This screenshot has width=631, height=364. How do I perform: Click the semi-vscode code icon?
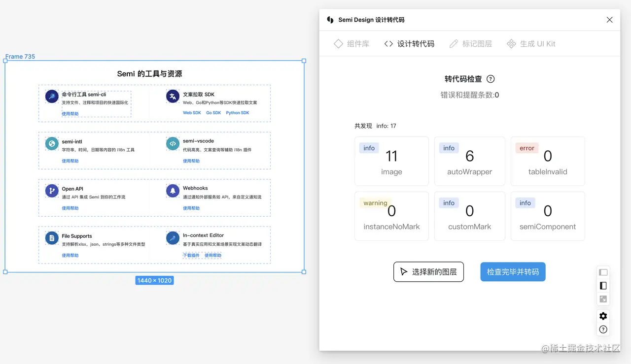click(173, 144)
